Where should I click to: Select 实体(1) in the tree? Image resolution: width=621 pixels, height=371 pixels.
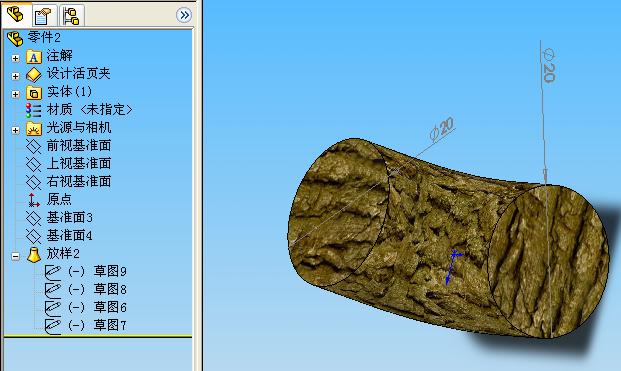[x=69, y=91]
